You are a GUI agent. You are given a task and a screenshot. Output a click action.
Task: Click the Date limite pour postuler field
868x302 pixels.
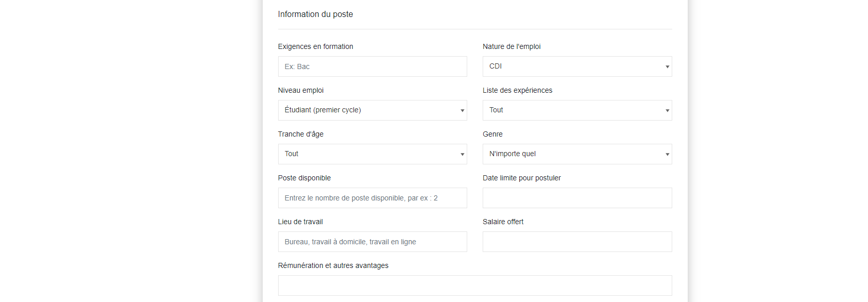click(577, 198)
